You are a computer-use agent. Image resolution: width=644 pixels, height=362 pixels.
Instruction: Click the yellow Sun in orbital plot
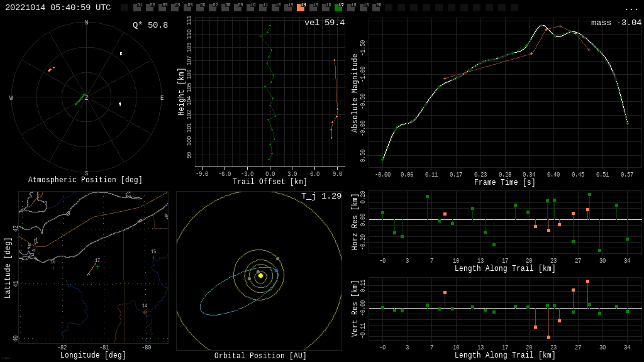coord(260,276)
